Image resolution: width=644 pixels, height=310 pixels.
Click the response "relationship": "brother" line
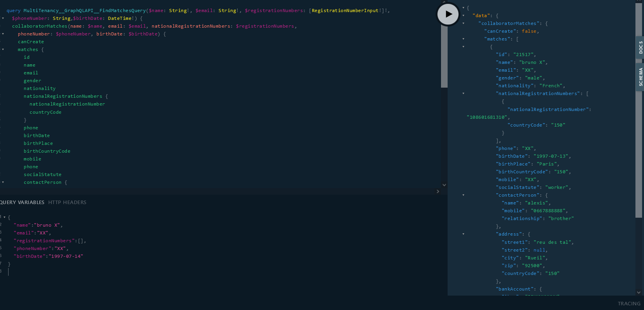538,218
